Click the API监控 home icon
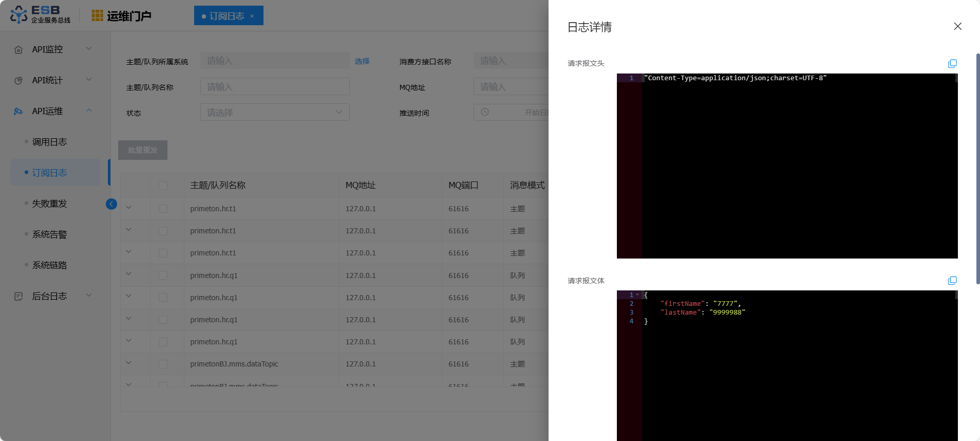 coord(18,50)
